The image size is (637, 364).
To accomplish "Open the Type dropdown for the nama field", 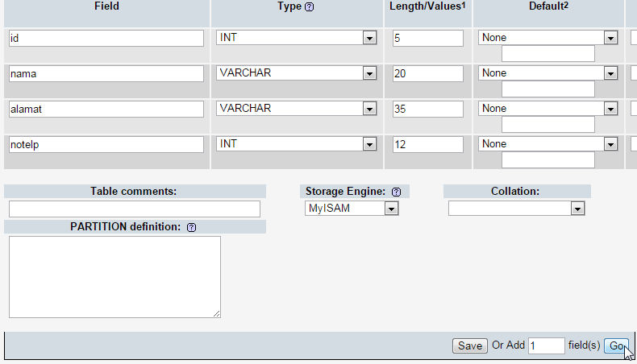I will click(297, 73).
